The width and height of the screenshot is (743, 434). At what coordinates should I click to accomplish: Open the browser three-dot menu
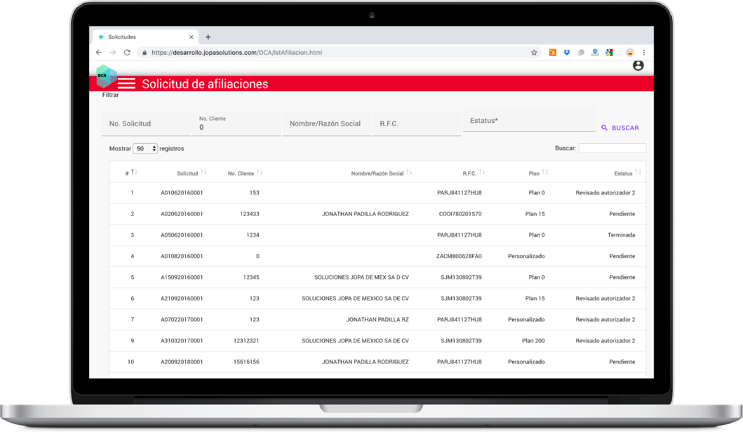tap(646, 52)
